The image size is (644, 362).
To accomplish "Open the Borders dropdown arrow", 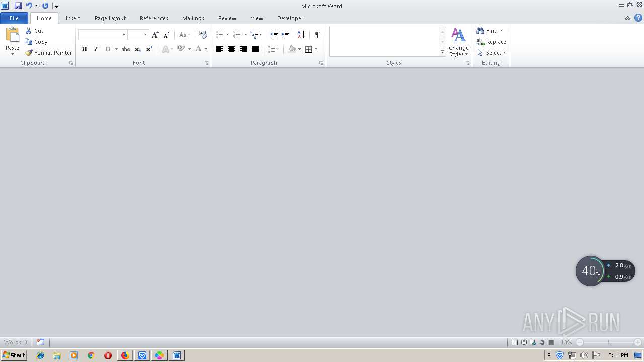I will tap(316, 49).
